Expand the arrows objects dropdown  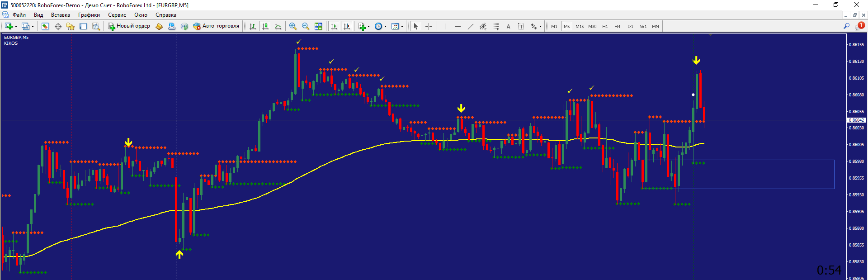point(540,26)
